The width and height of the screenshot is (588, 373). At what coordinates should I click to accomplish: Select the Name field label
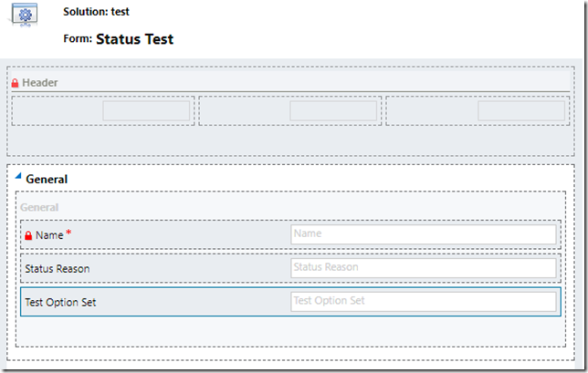(x=49, y=235)
